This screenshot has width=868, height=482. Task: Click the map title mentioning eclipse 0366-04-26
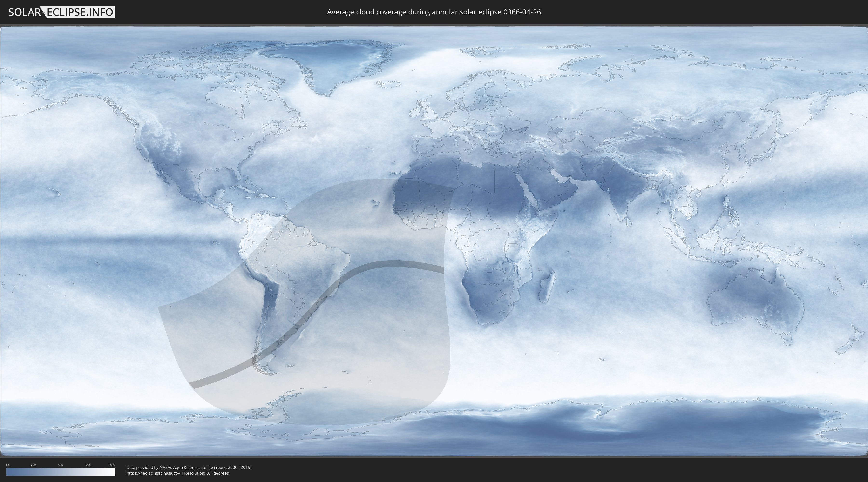(434, 12)
